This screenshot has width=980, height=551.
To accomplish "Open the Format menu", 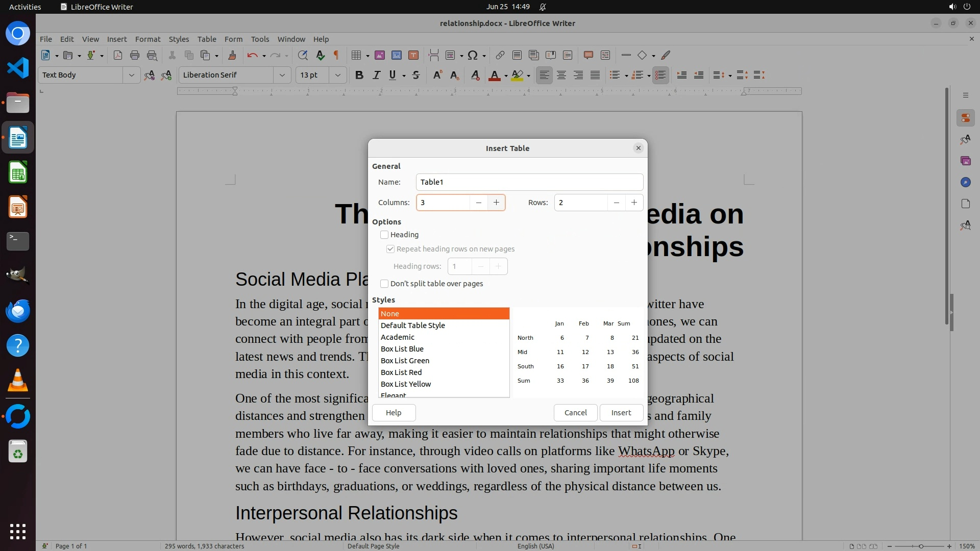I will click(148, 39).
